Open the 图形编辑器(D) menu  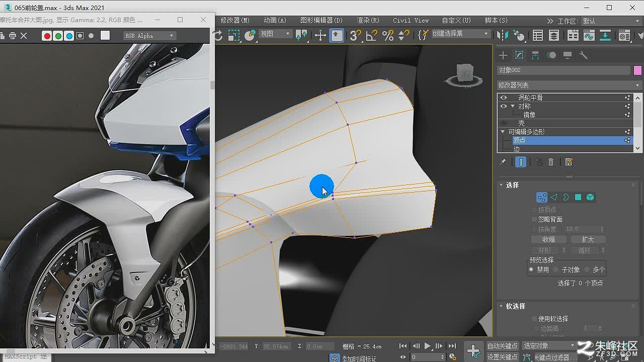(x=321, y=20)
